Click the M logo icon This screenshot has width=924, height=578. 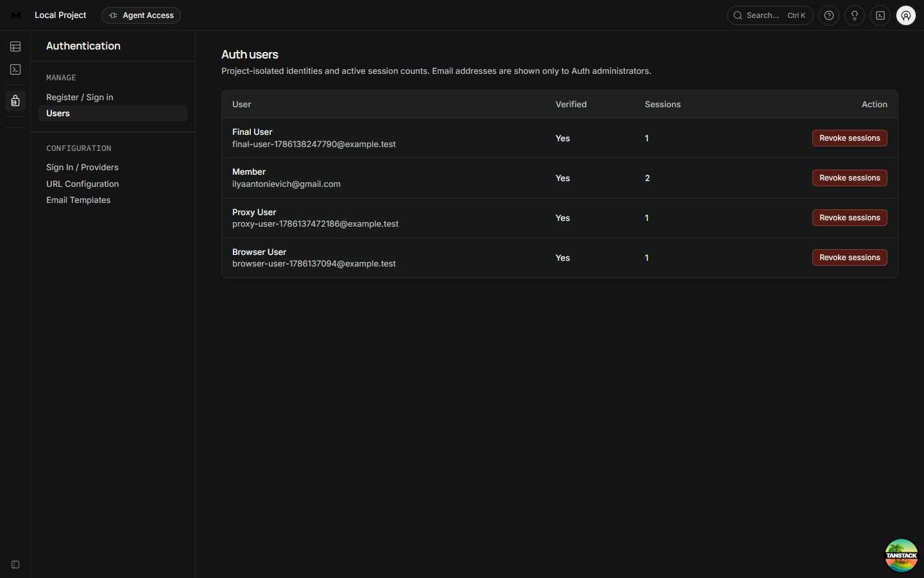(x=16, y=15)
